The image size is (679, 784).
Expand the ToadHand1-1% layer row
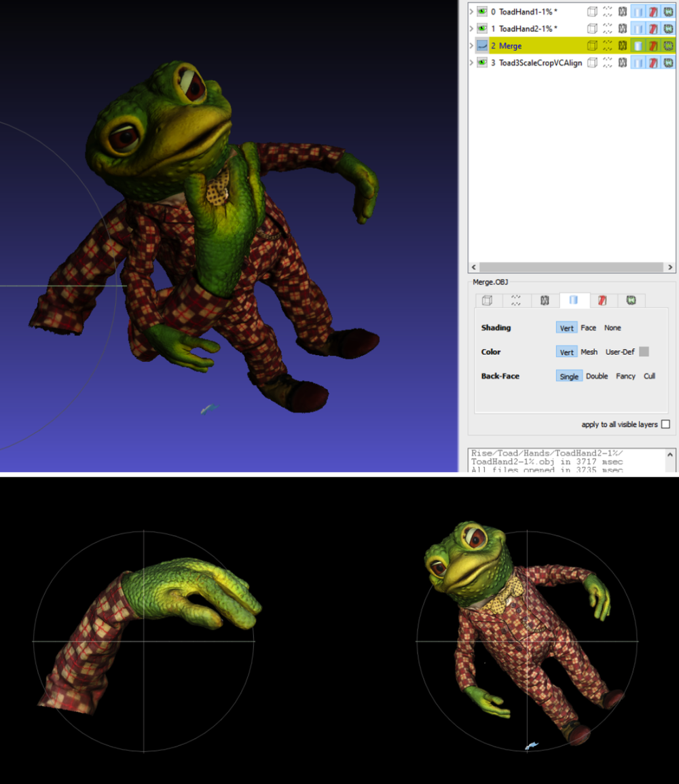click(x=471, y=12)
